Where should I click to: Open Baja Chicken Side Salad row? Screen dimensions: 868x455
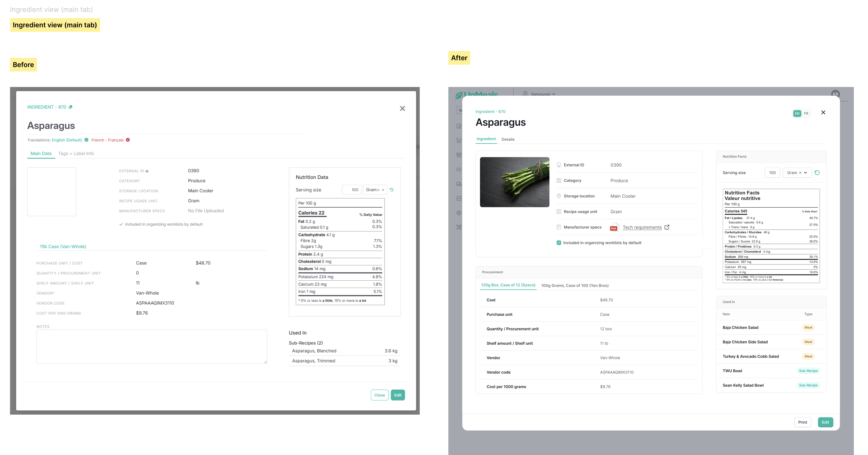tap(771, 342)
